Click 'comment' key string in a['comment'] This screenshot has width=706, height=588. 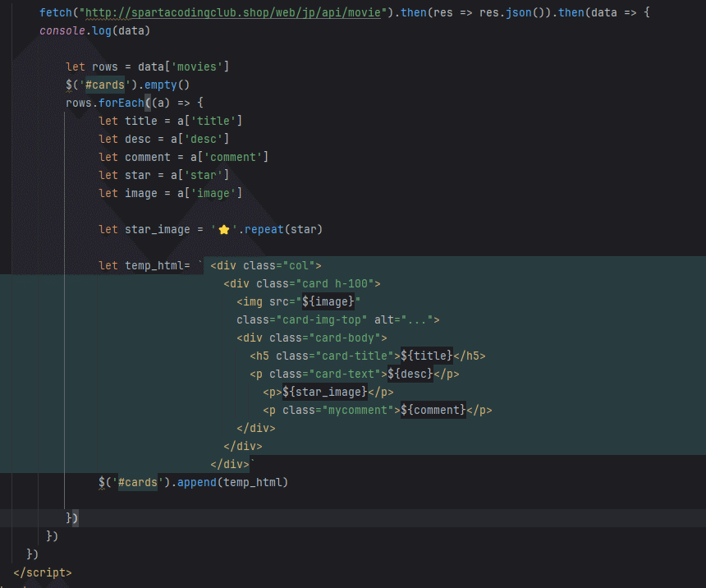[x=233, y=157]
